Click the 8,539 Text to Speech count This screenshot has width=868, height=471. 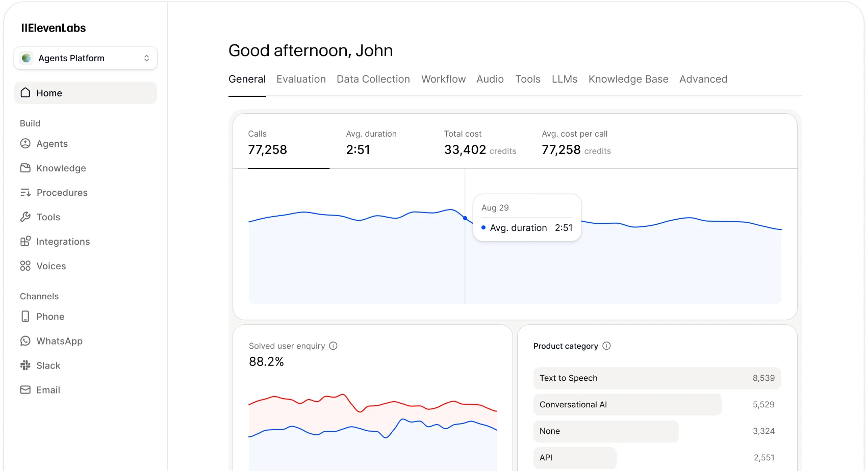pos(763,378)
